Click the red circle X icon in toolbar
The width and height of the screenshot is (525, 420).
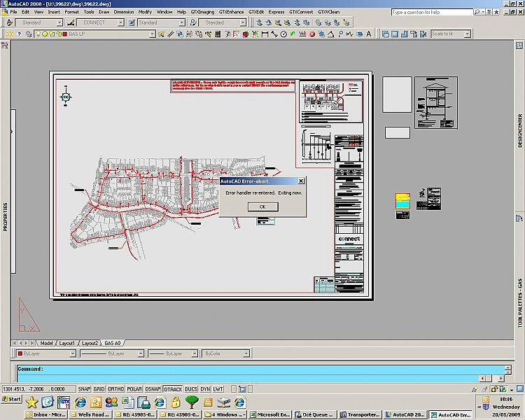312,34
